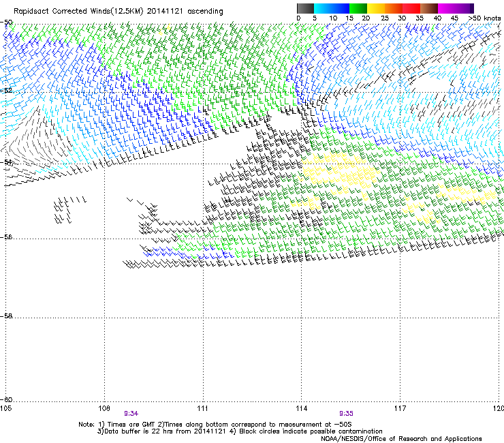
Task: Click legend tick label '25'
Action: [x=385, y=18]
